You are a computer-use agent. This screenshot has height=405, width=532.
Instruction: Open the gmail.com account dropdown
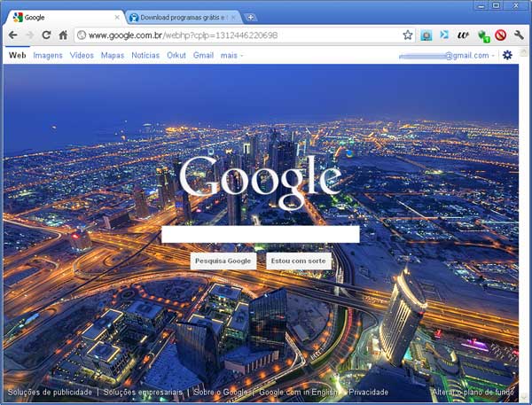tap(446, 55)
